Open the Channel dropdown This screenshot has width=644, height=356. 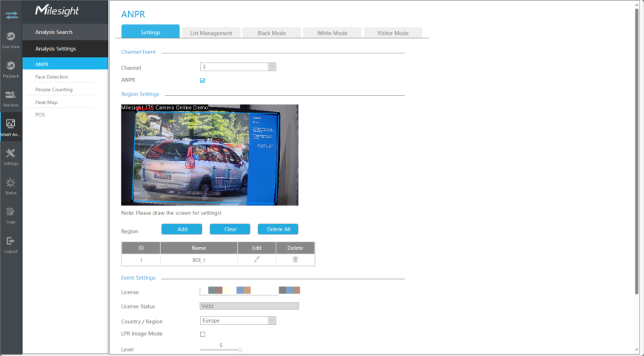[x=238, y=67]
